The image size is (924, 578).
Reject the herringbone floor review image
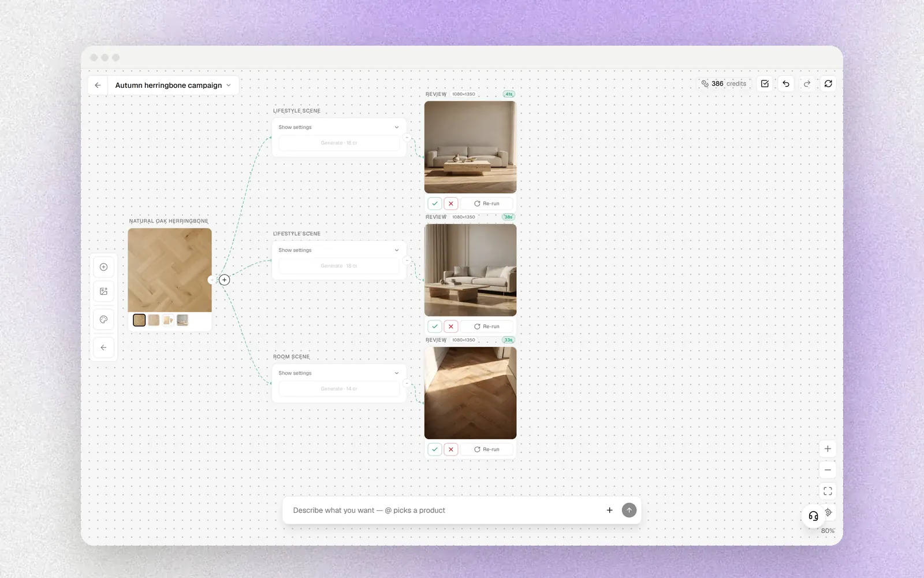(451, 449)
